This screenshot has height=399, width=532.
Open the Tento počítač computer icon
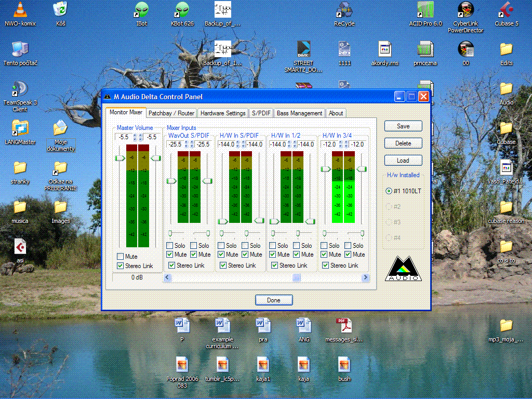coord(20,54)
